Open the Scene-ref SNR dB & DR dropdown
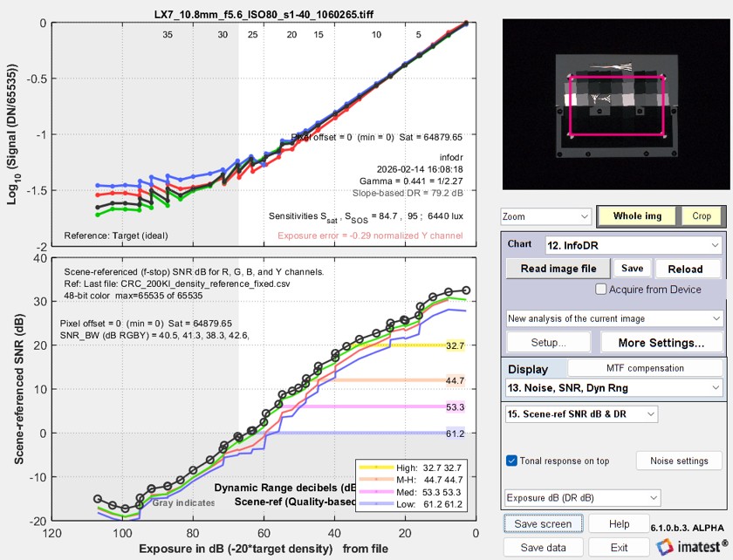 pyautogui.click(x=580, y=413)
